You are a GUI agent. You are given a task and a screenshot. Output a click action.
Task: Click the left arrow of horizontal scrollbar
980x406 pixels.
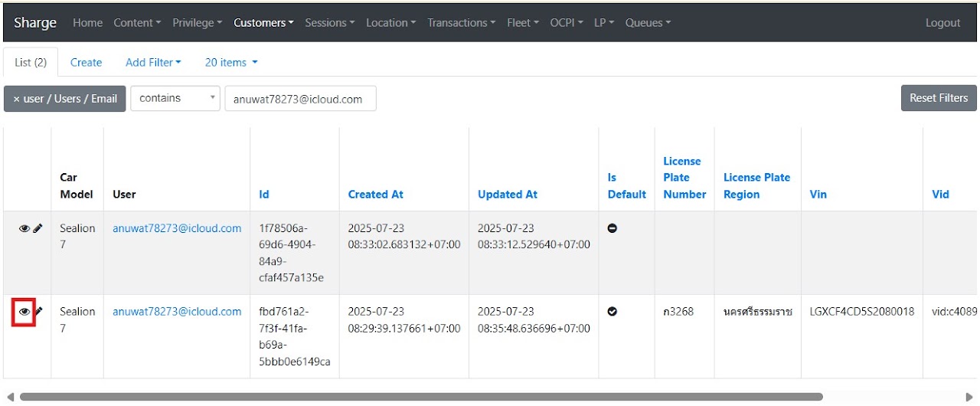(10, 397)
